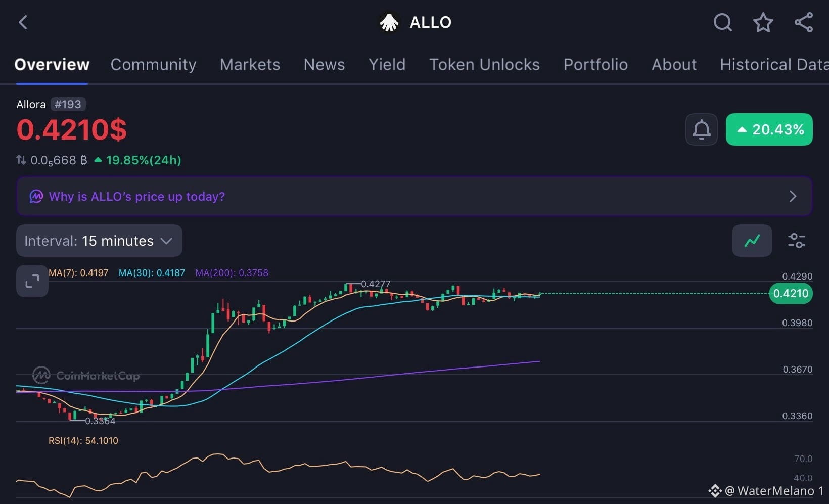Switch to the About tab
This screenshot has width=829, height=504.
(674, 65)
